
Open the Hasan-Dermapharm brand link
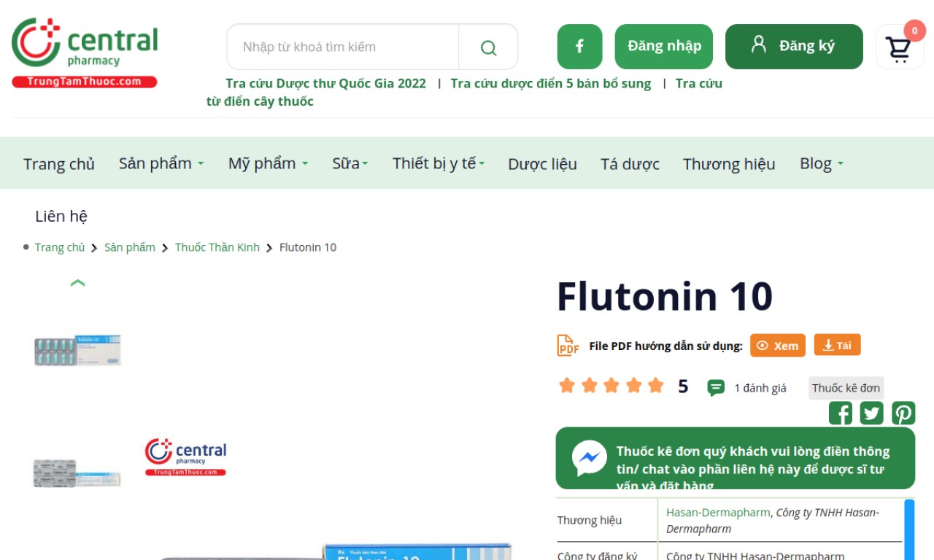(x=718, y=513)
